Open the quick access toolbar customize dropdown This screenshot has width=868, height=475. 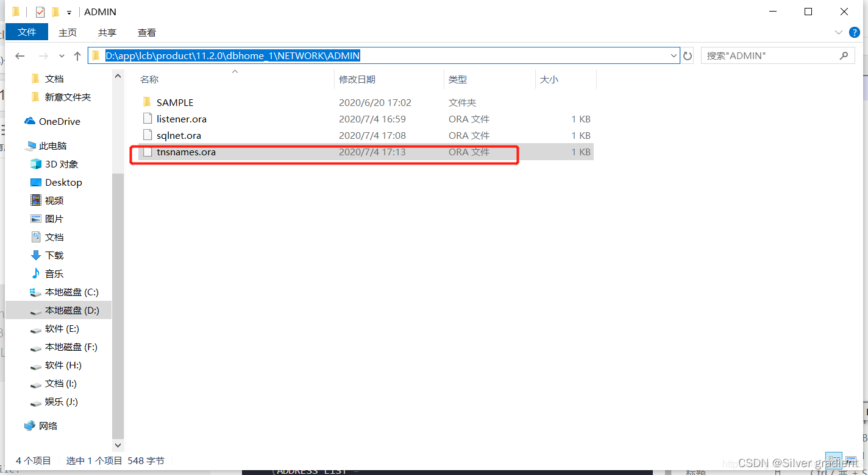[x=69, y=12]
